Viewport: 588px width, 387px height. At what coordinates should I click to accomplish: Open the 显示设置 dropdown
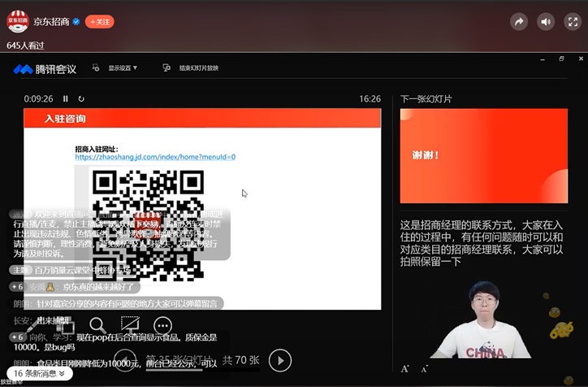point(123,68)
